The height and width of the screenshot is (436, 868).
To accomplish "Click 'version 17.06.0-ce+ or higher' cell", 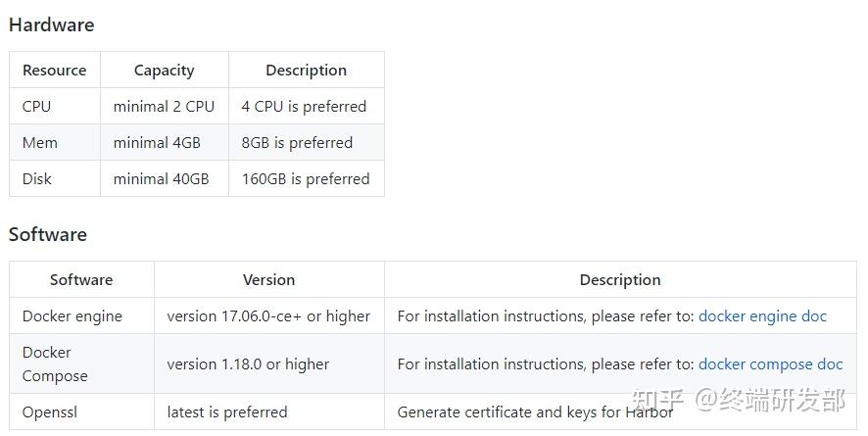I will (268, 316).
